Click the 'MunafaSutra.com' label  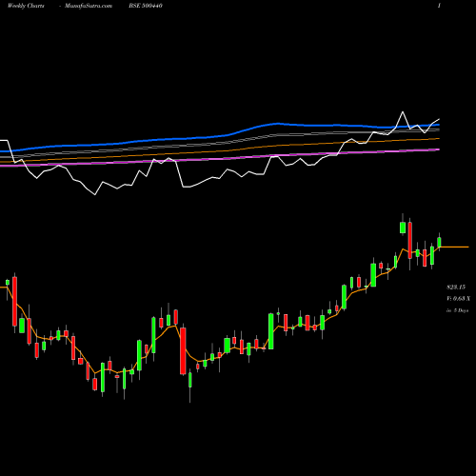click(x=89, y=6)
